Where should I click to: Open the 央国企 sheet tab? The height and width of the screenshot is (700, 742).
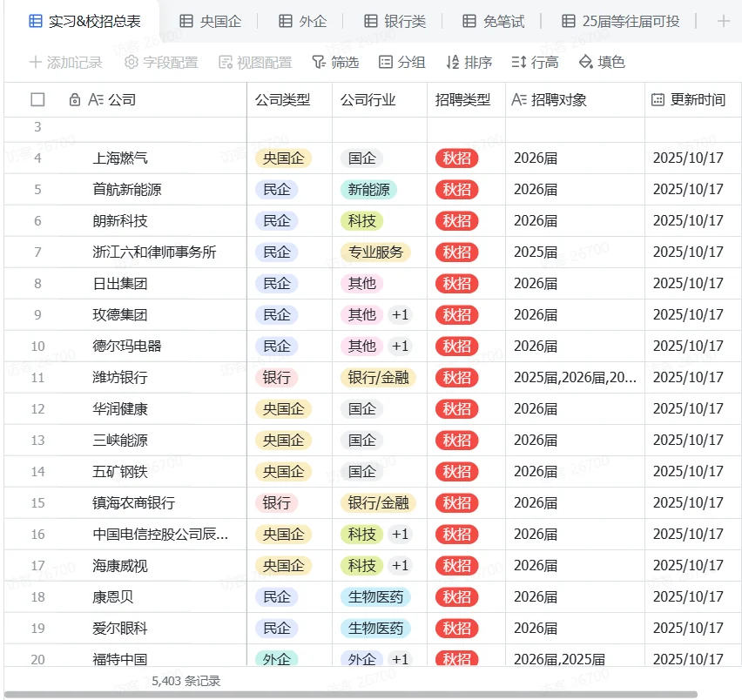(x=211, y=21)
